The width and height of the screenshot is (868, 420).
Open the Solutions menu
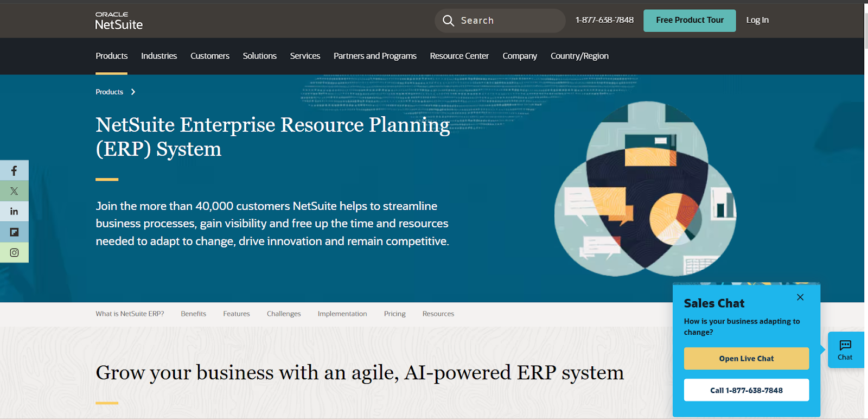[260, 56]
